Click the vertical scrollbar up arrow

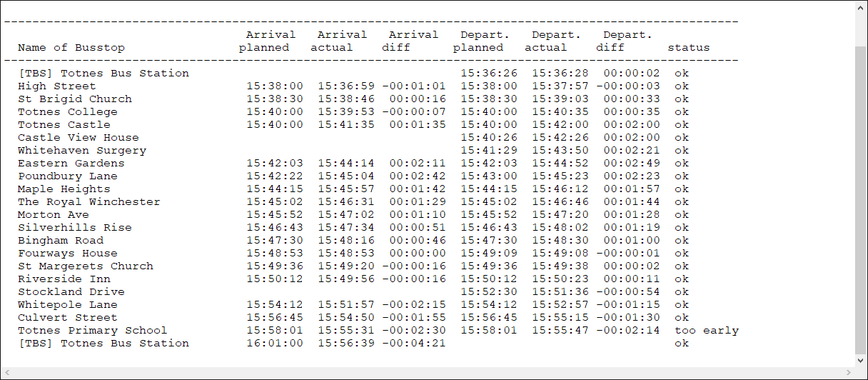(861, 8)
